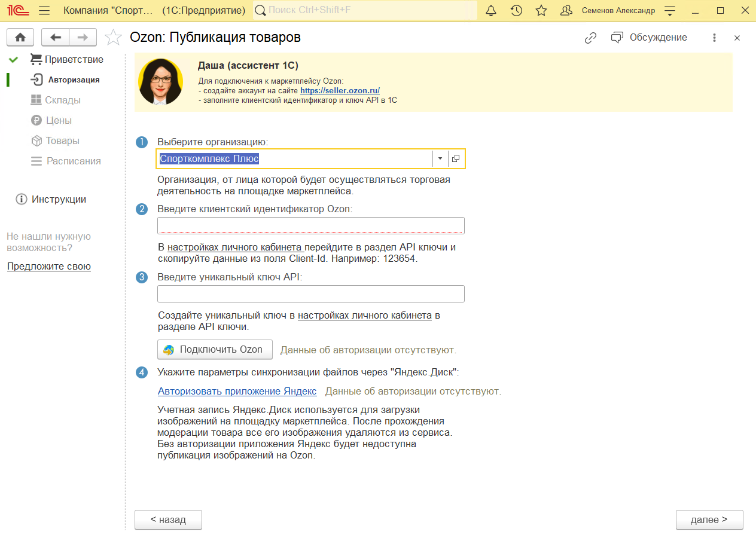Open the Товары step
Viewport: 756px width, 538px height.
coord(54,140)
